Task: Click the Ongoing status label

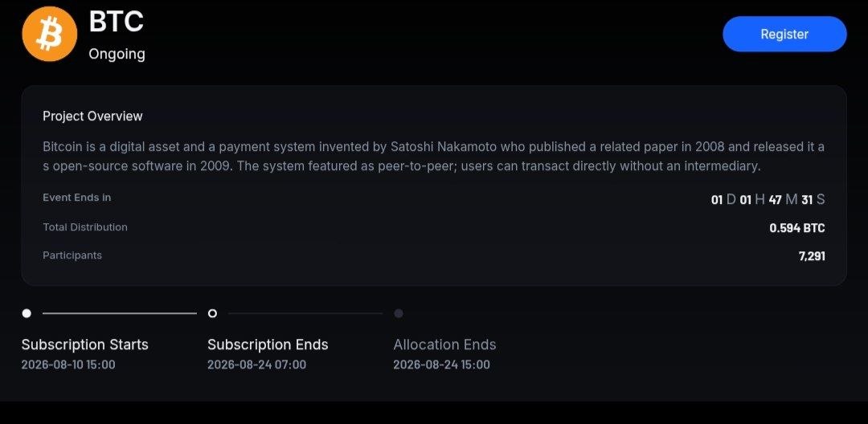Action: (x=117, y=54)
